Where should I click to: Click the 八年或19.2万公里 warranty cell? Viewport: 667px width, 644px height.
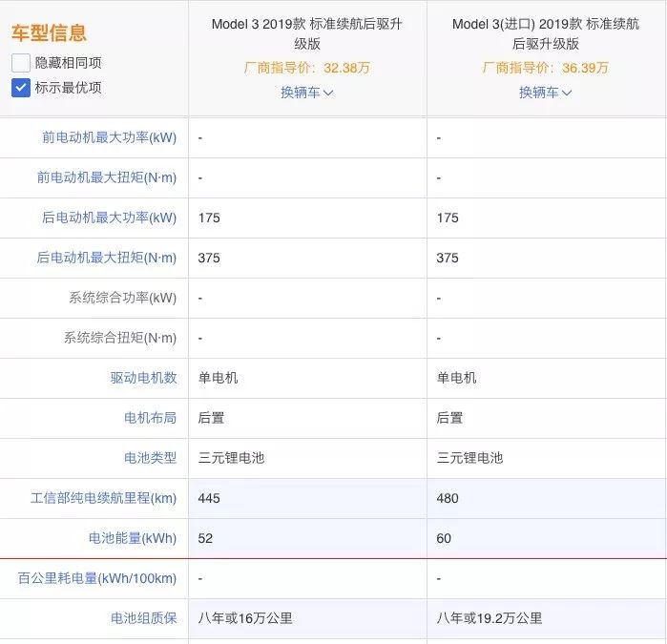[547, 618]
